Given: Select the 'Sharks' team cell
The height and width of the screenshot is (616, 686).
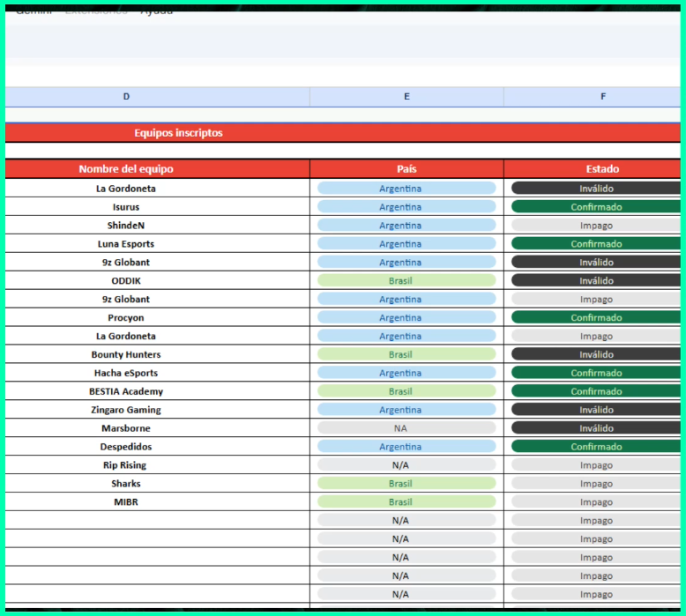Looking at the screenshot, I should [158, 484].
